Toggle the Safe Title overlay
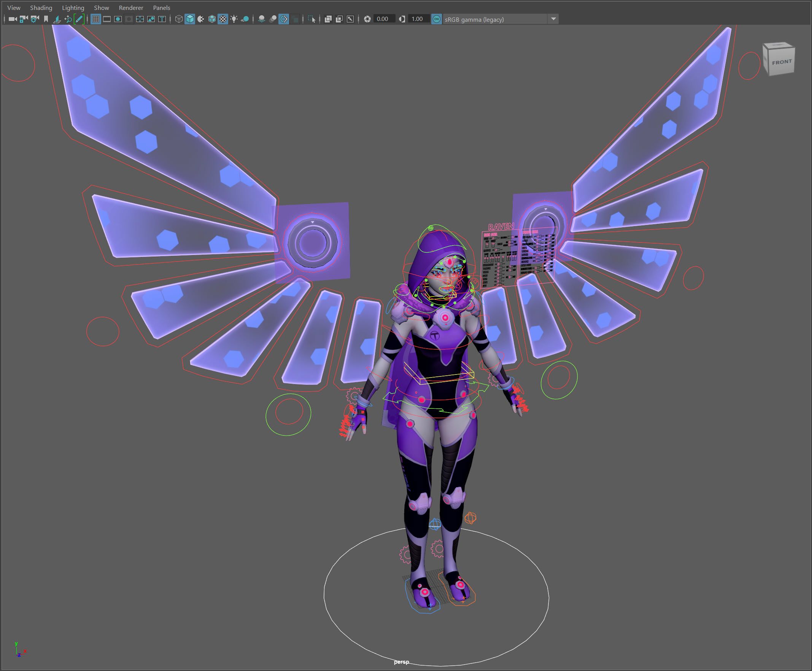This screenshot has height=671, width=812. [162, 19]
